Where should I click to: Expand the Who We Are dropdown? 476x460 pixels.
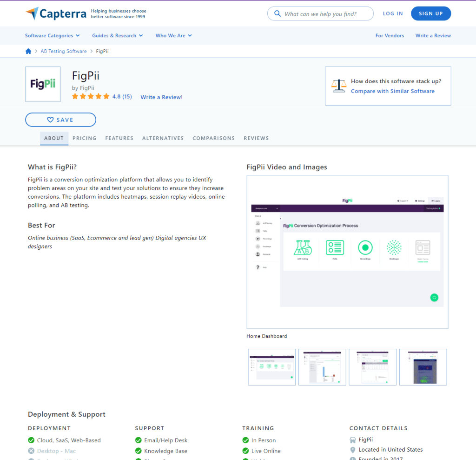coord(173,36)
